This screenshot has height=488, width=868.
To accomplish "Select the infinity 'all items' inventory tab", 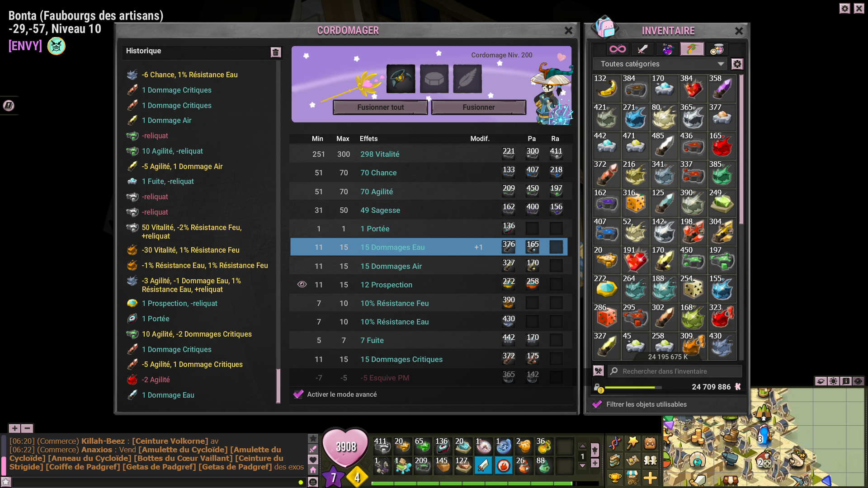I will (x=618, y=49).
